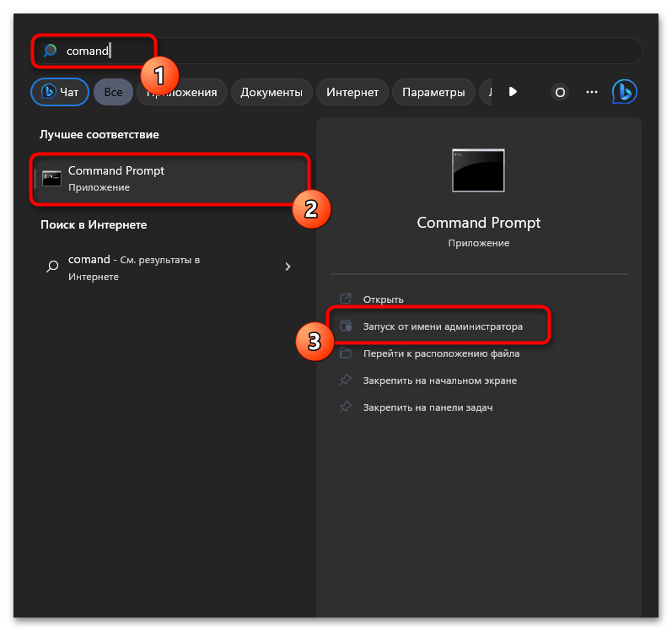Open the Bing Chat filter tab
This screenshot has width=672, height=631.
(x=60, y=92)
